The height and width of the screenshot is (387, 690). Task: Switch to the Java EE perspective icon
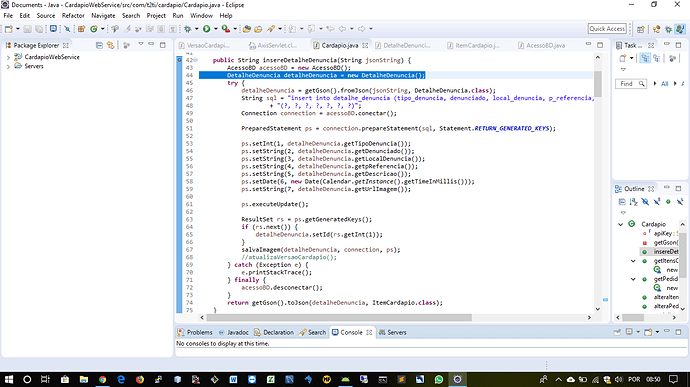tap(657, 29)
